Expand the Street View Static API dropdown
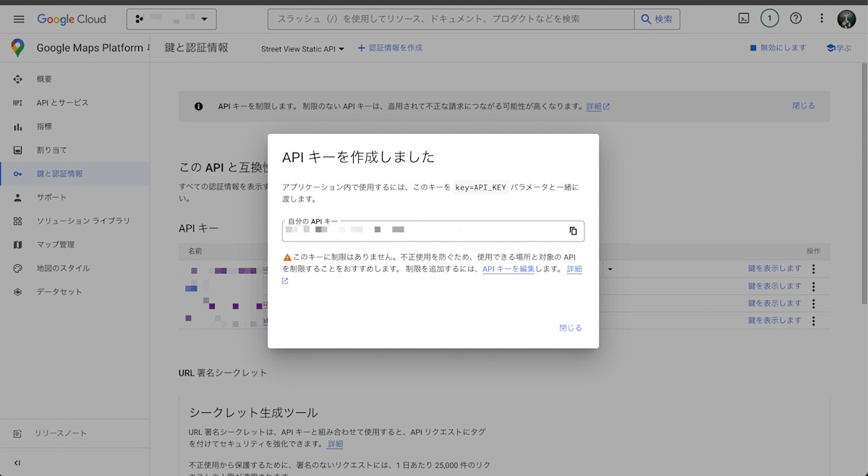The height and width of the screenshot is (476, 868). (302, 48)
